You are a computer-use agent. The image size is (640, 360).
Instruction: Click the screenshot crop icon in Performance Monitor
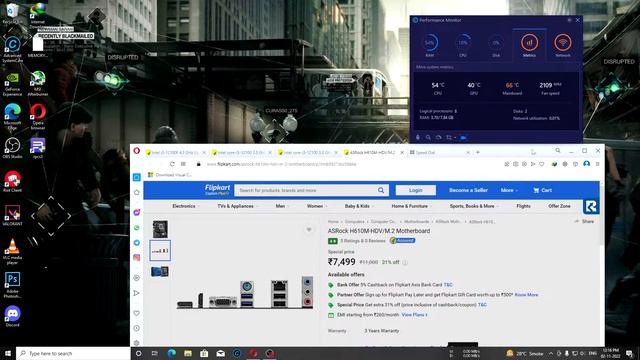click(449, 138)
